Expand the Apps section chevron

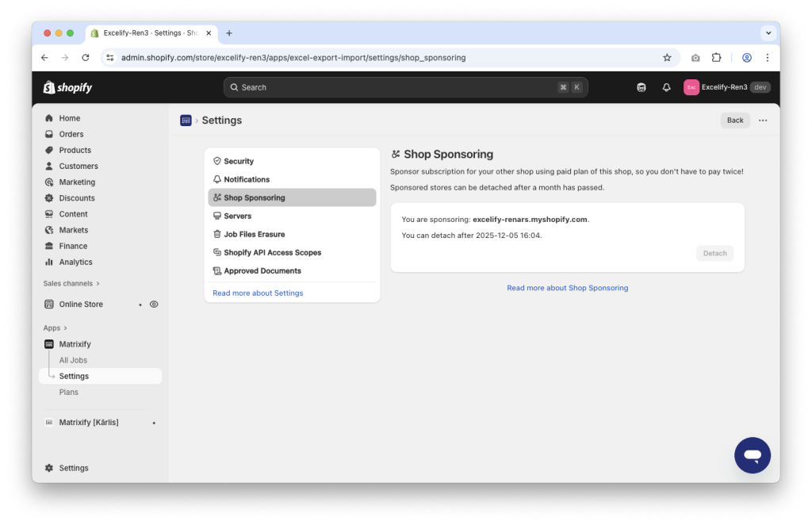tap(65, 328)
